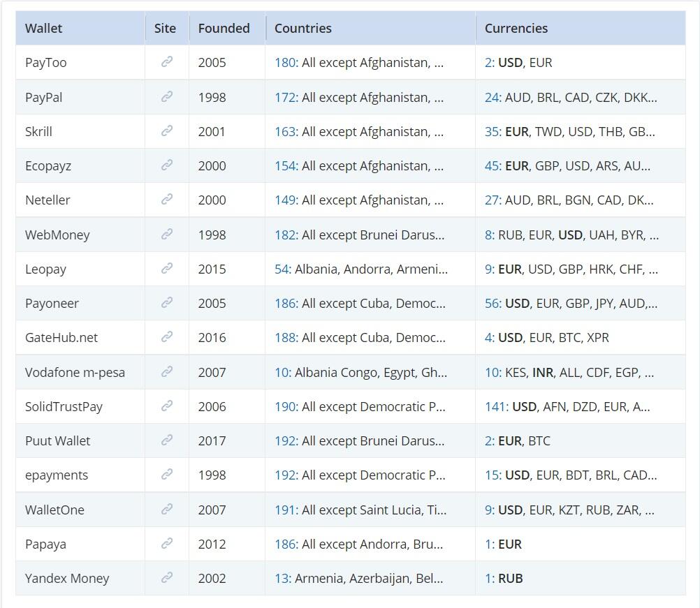Image resolution: width=700 pixels, height=608 pixels.
Task: Open the epayments site link icon
Action: [x=167, y=474]
